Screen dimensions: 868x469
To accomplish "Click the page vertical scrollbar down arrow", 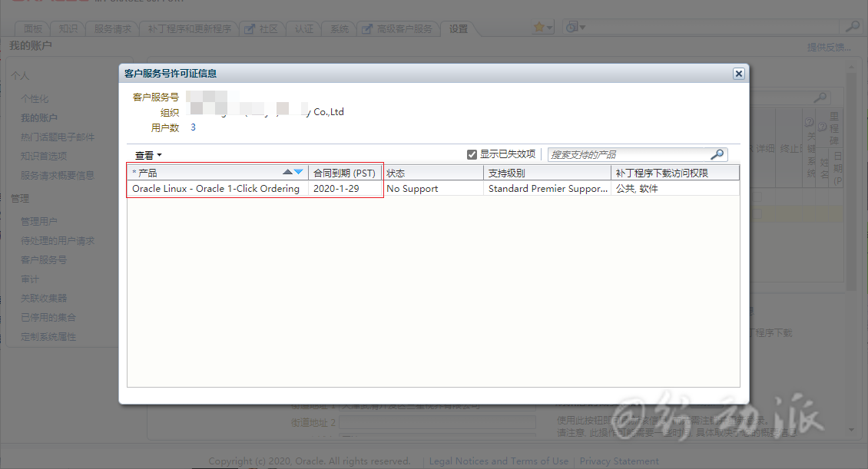I will point(851,430).
